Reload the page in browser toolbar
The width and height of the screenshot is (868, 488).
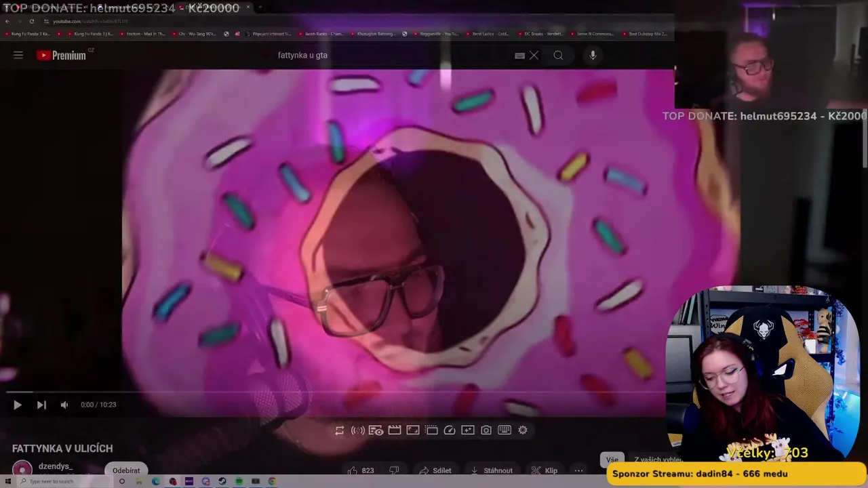coord(31,21)
